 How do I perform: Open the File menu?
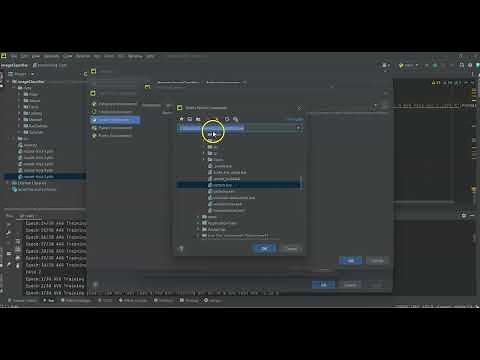coord(14,56)
